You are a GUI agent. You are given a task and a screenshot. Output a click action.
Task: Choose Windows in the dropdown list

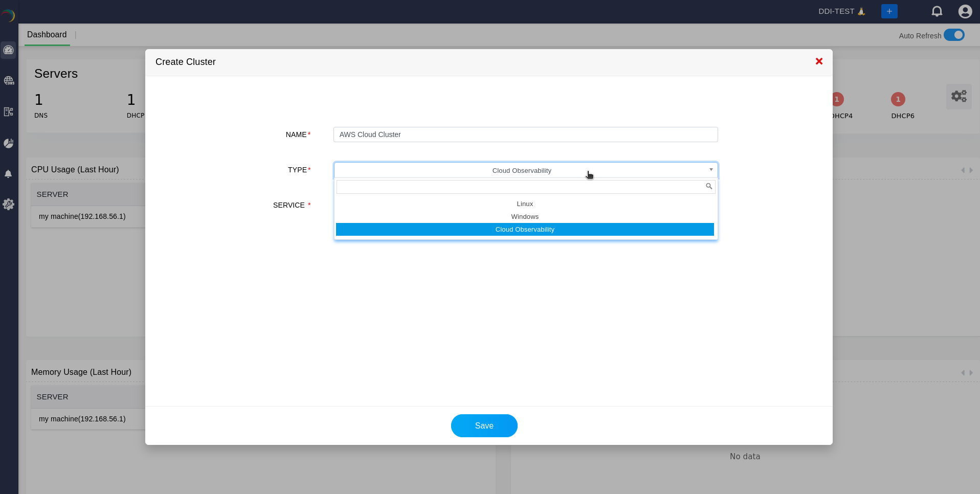pos(525,216)
